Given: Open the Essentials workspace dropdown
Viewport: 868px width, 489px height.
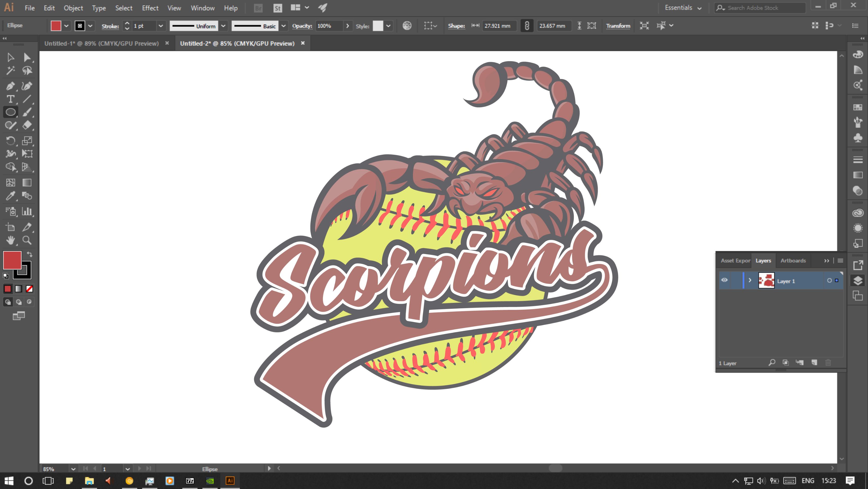Looking at the screenshot, I should 683,8.
